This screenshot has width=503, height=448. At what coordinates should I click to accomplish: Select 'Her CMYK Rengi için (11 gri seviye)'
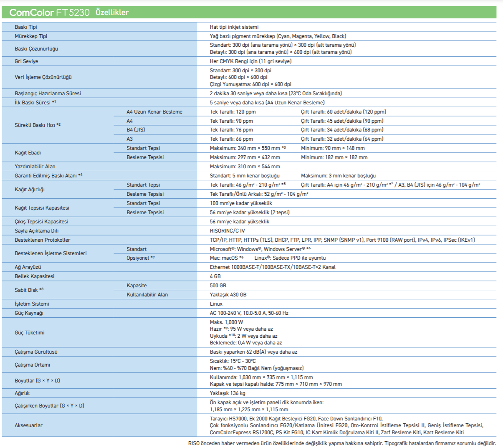coord(251,61)
